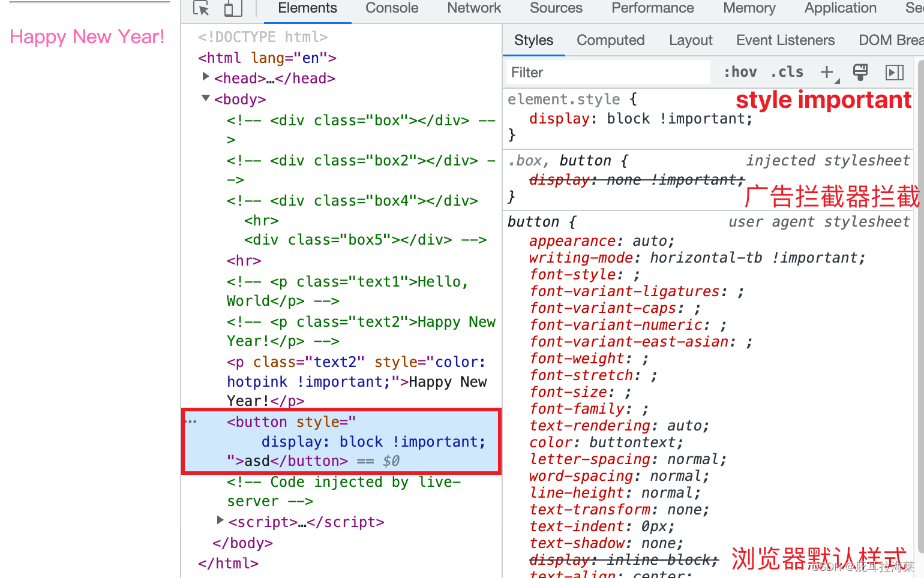Toggle the .cls class editor button

tap(787, 73)
